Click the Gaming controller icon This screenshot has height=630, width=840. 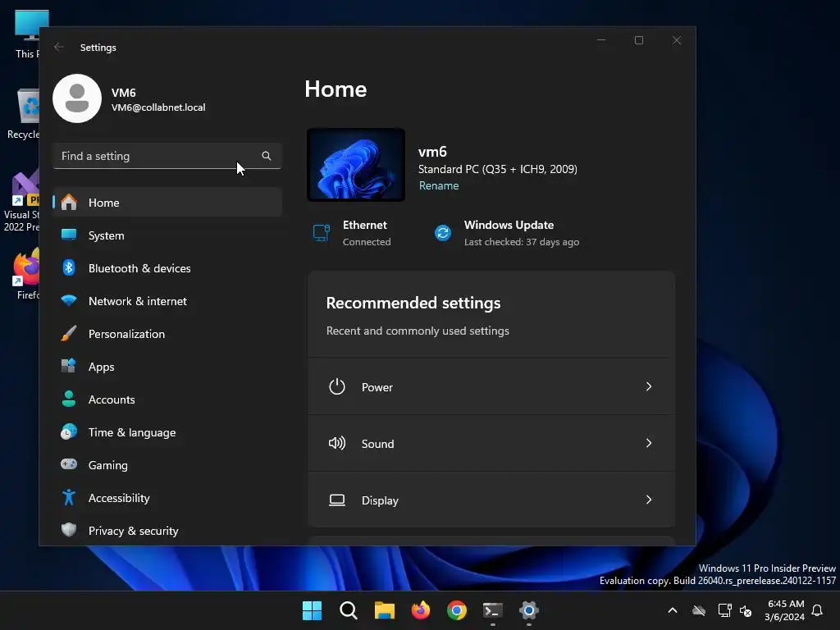(69, 464)
